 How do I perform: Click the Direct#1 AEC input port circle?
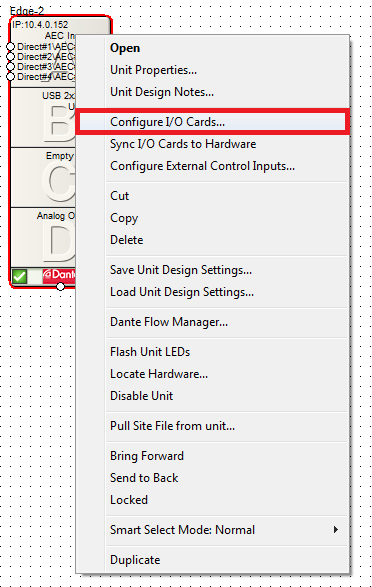10,46
